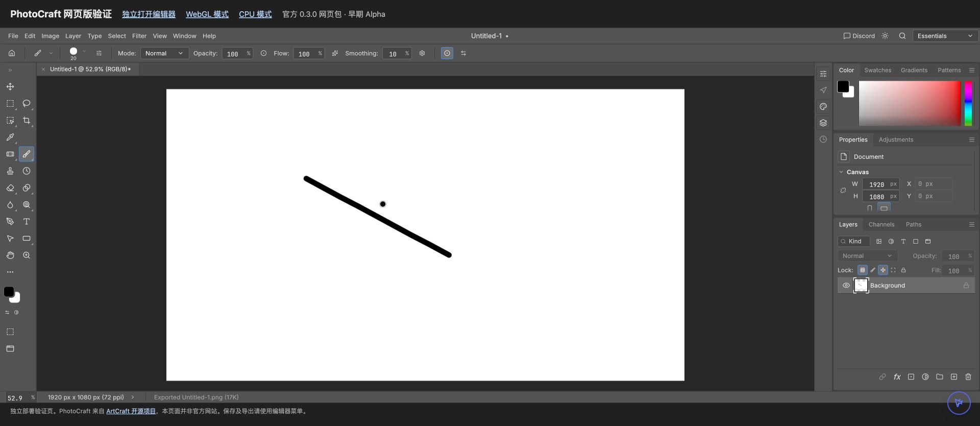Click the Home icon in options bar
980x426 pixels.
pos(12,53)
